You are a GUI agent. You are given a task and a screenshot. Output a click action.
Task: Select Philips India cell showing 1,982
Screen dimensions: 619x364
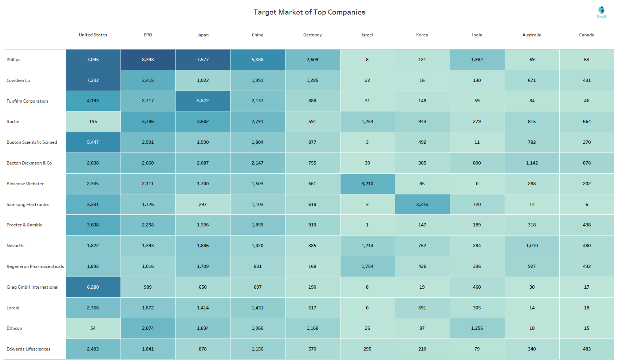tap(477, 60)
